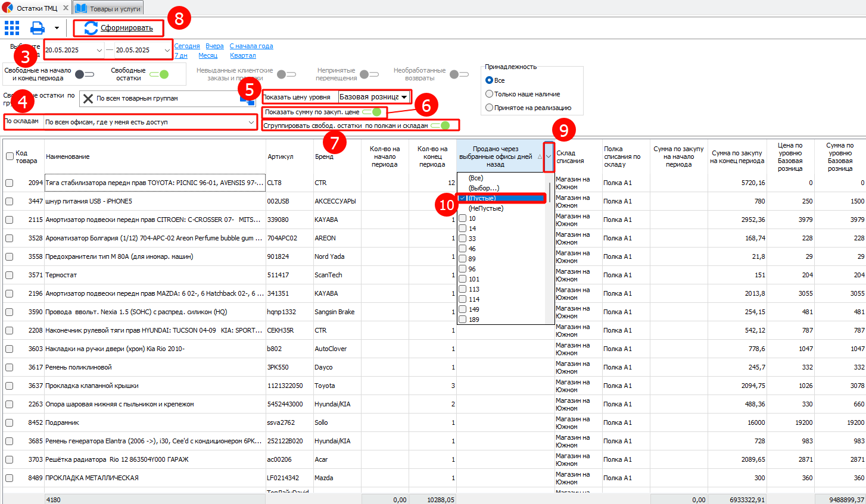Image resolution: width=866 pixels, height=504 pixels.
Task: Close the Остатки ТМЦ tab
Action: click(66, 8)
